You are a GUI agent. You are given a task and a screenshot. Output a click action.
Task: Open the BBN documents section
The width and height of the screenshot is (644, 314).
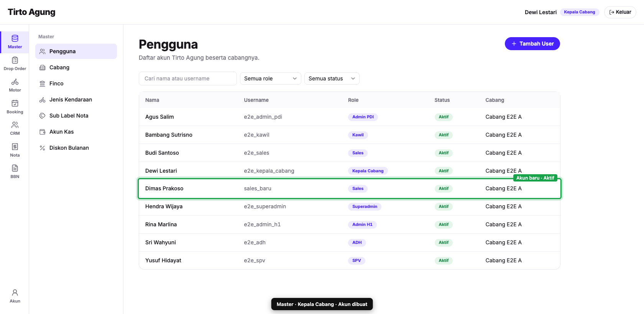click(15, 172)
